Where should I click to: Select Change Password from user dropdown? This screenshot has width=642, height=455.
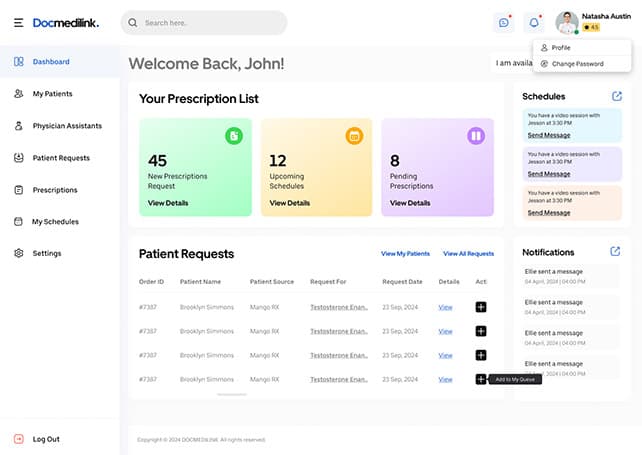tap(577, 63)
